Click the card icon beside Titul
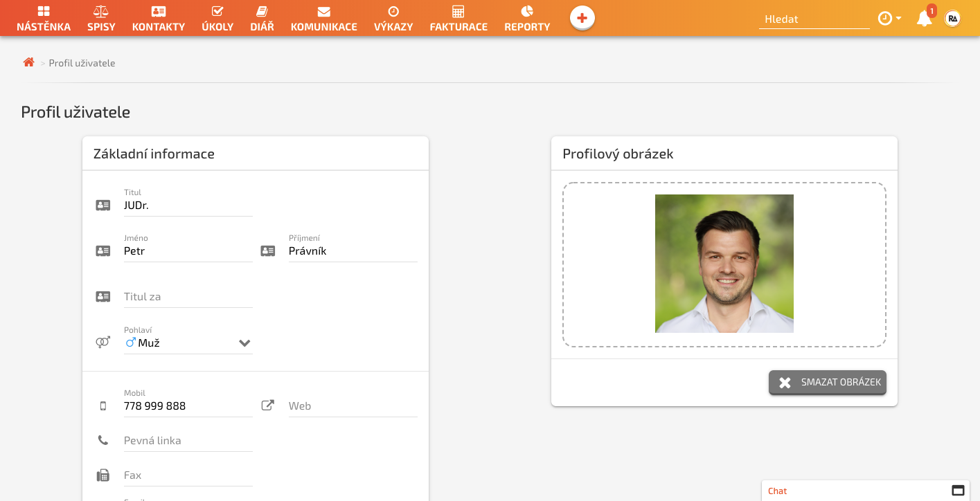The width and height of the screenshot is (980, 501). [103, 206]
